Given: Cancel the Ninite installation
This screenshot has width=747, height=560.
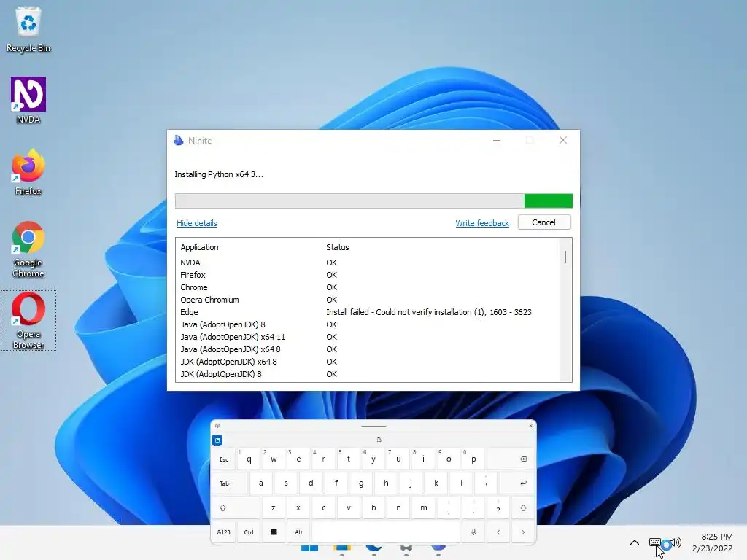Looking at the screenshot, I should click(x=543, y=222).
